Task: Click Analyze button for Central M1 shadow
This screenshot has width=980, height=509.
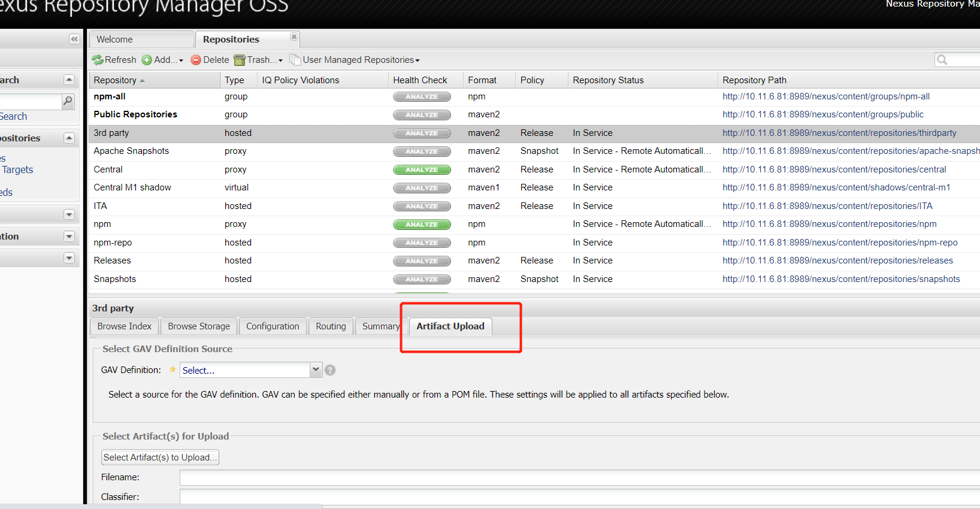Action: tap(422, 188)
